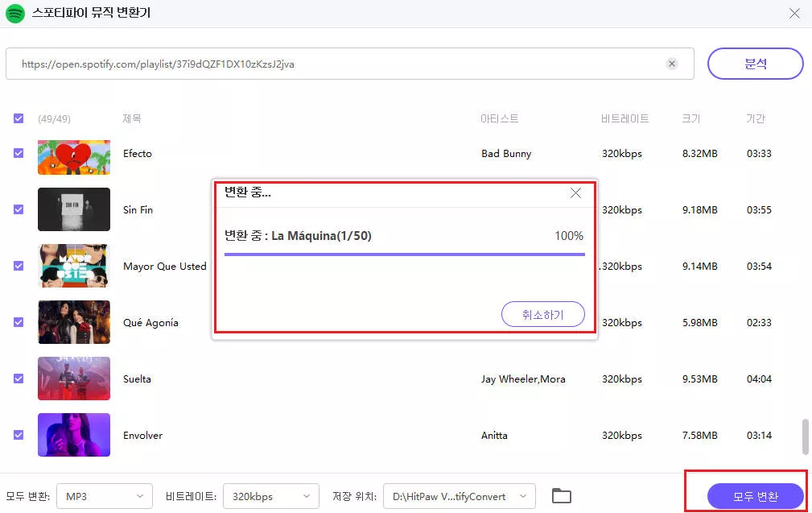Click the 8.32MB size value

tap(699, 153)
